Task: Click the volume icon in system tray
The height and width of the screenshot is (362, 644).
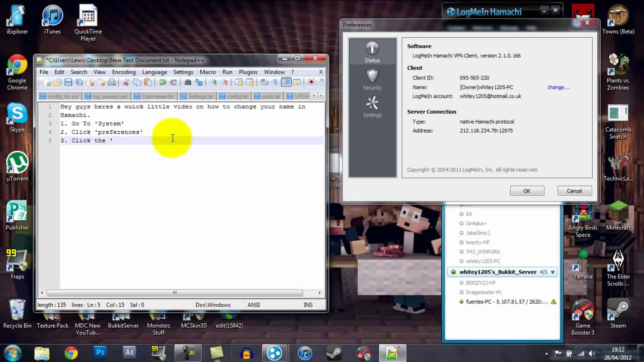Action: 593,353
